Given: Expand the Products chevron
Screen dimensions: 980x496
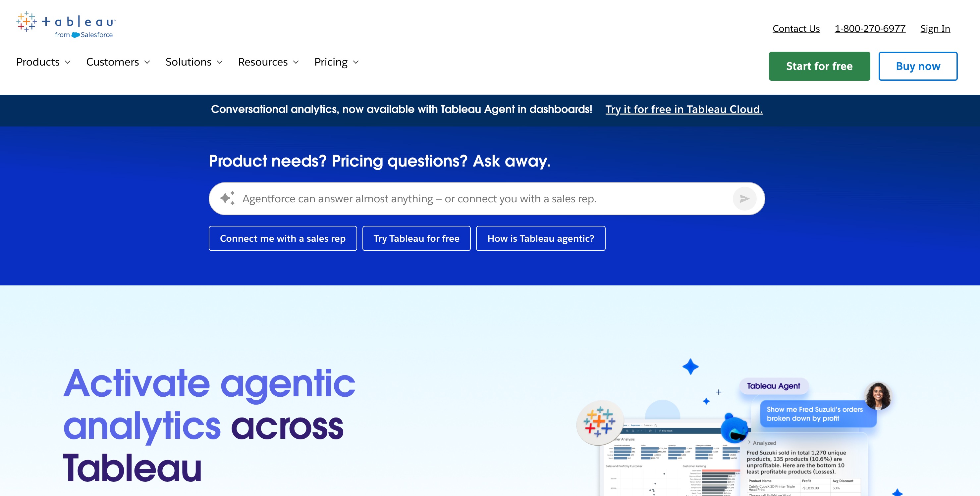Looking at the screenshot, I should coord(68,62).
